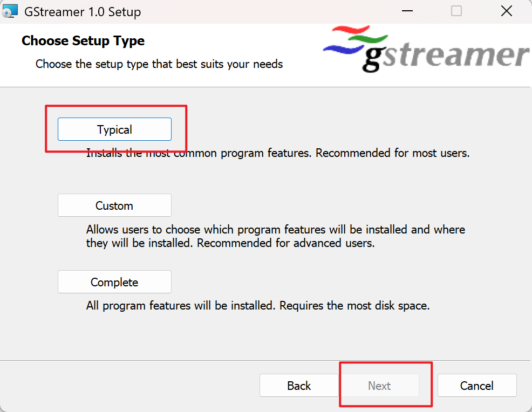The width and height of the screenshot is (532, 412).
Task: Click the disabled maximize button
Action: [456, 11]
